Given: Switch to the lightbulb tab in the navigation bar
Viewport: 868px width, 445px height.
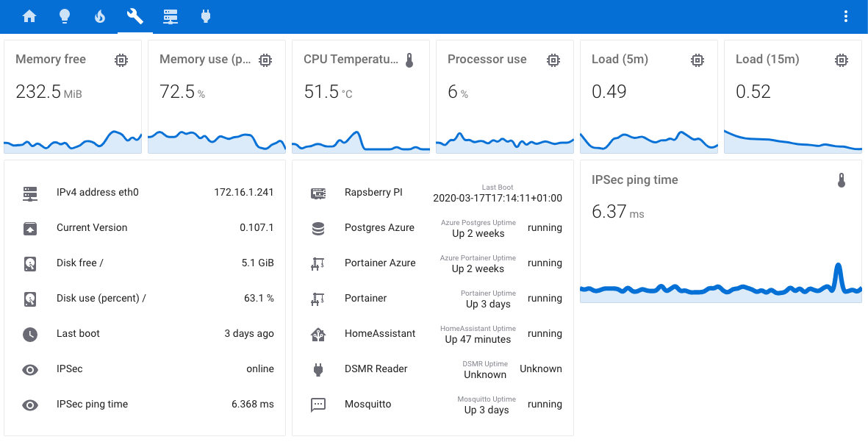Looking at the screenshot, I should [65, 15].
